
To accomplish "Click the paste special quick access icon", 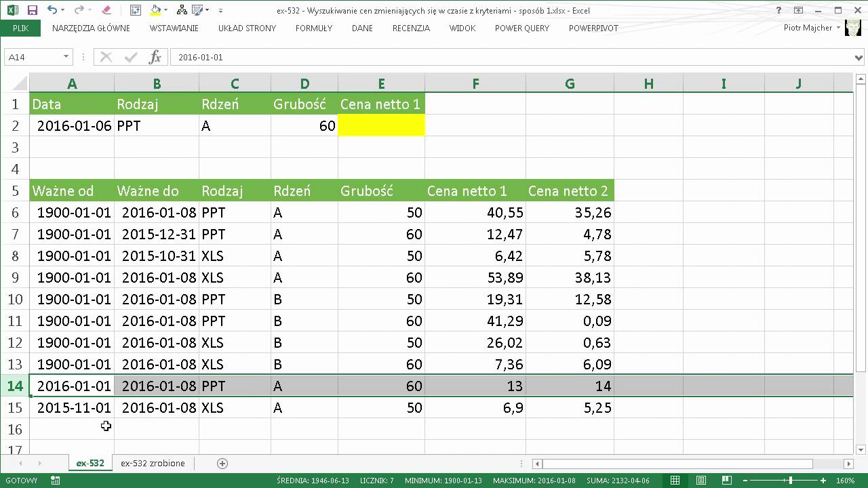I will [x=135, y=10].
